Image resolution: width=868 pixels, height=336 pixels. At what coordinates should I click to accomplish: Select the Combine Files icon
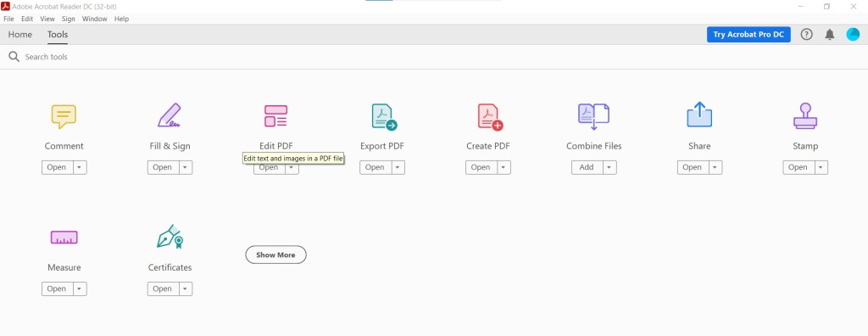tap(593, 116)
